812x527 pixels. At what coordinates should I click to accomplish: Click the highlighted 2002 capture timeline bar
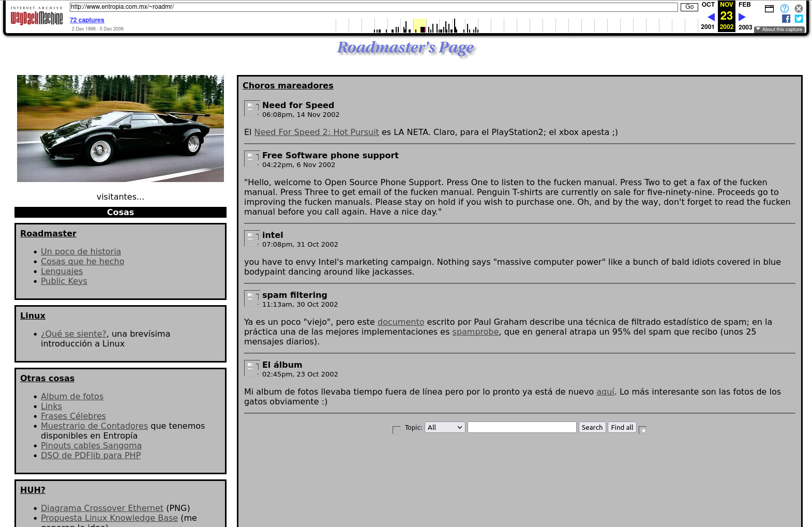[x=420, y=25]
